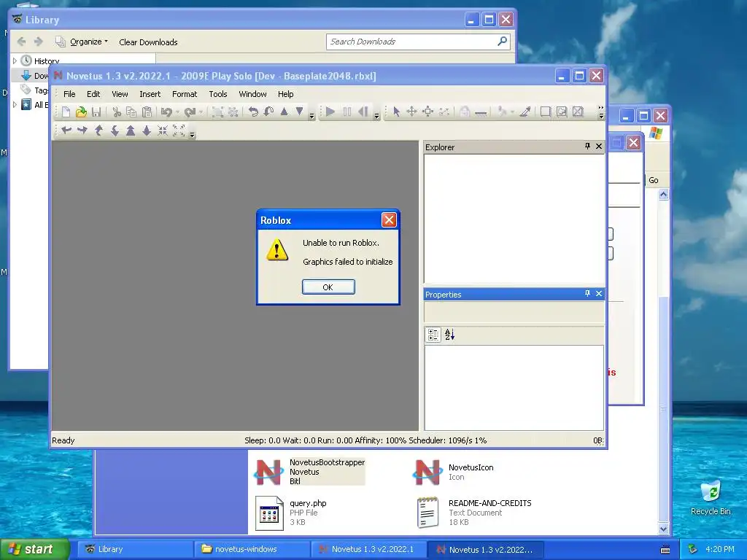Select the NovetusBootstrapper file
The image size is (747, 560).
coord(309,472)
